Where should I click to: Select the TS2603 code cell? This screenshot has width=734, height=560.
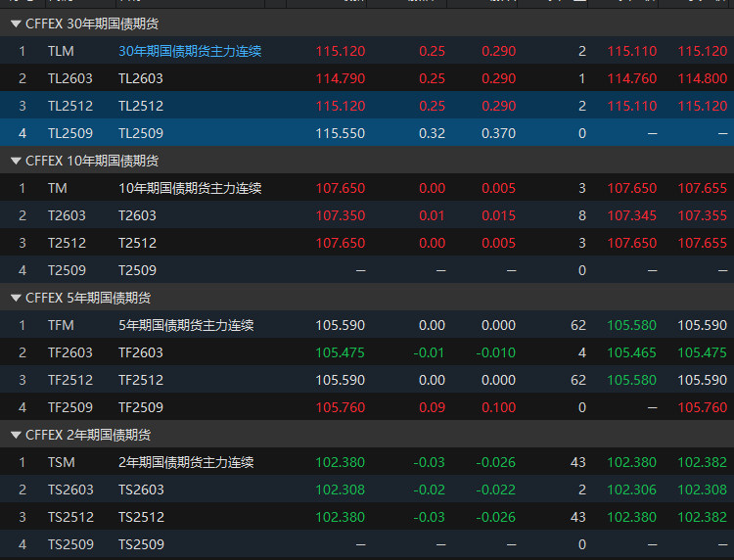(x=70, y=490)
